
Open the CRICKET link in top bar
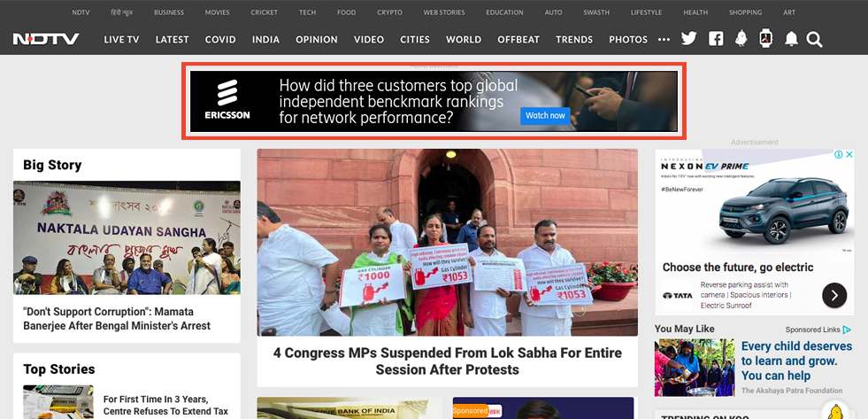264,12
